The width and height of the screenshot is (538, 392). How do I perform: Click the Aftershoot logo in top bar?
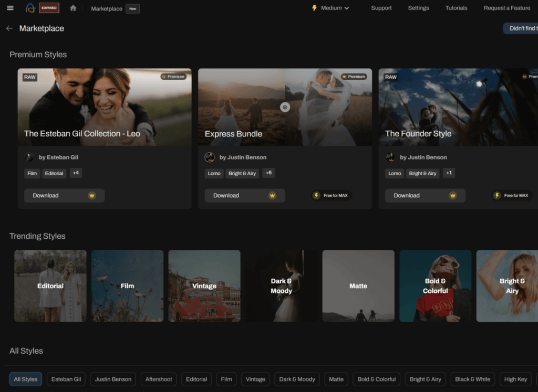(32, 8)
